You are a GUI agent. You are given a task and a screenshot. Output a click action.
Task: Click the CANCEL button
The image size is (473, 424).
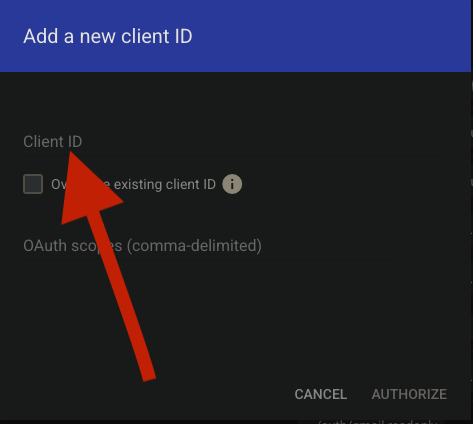point(321,394)
